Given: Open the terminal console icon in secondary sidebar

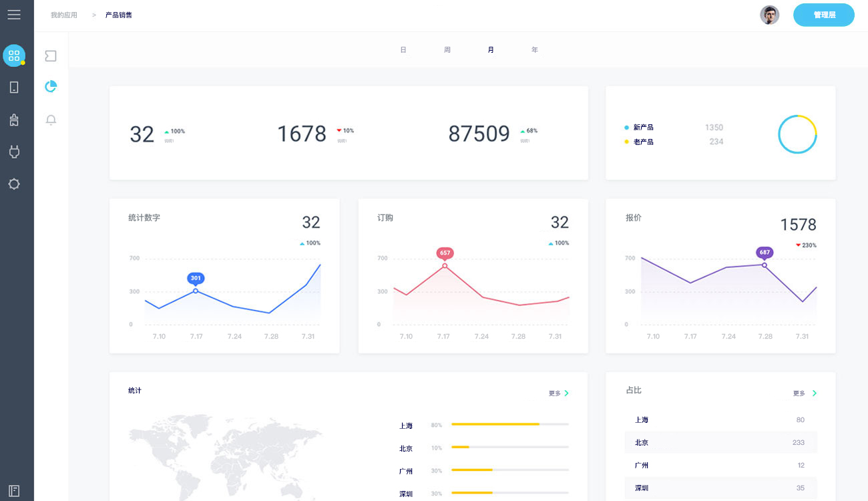Looking at the screenshot, I should [x=51, y=56].
